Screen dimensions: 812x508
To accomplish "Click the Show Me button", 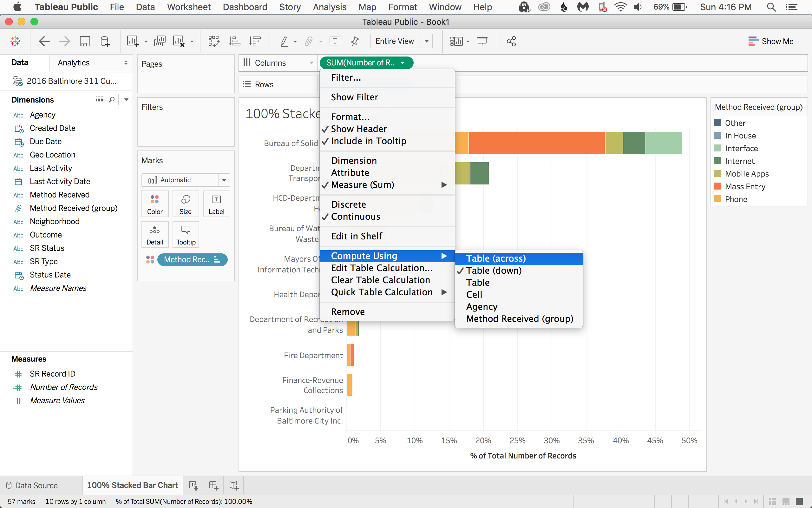I will pyautogui.click(x=771, y=41).
